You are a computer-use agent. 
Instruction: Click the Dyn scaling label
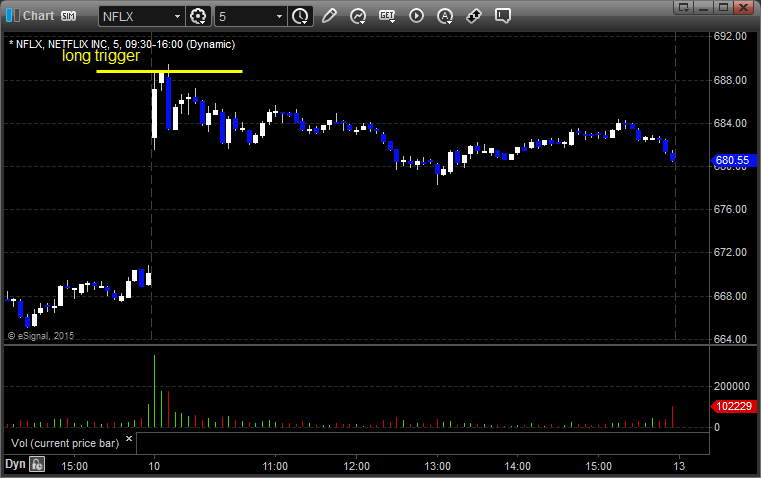[15, 464]
